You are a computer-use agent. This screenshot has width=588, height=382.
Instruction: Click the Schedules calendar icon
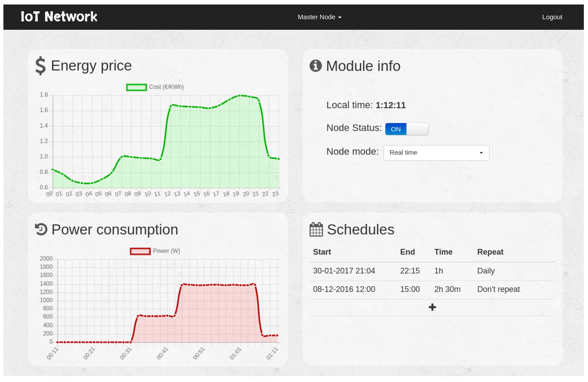(316, 229)
